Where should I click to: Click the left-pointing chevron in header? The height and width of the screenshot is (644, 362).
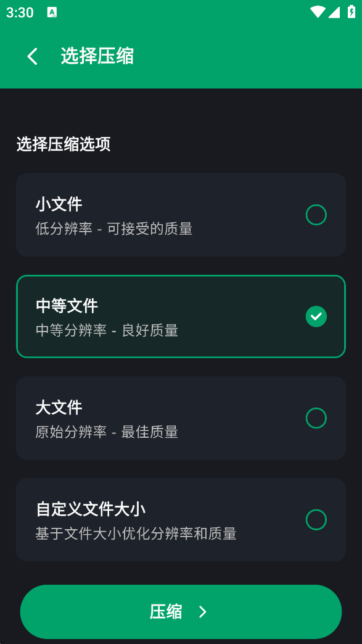pyautogui.click(x=32, y=56)
